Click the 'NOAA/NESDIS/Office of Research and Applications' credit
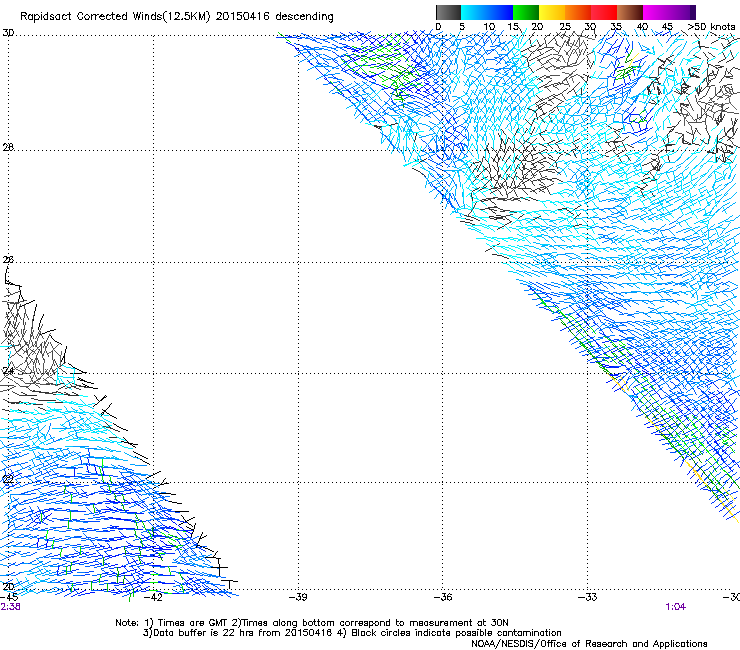Image resolution: width=740 pixels, height=650 pixels. coord(589,644)
